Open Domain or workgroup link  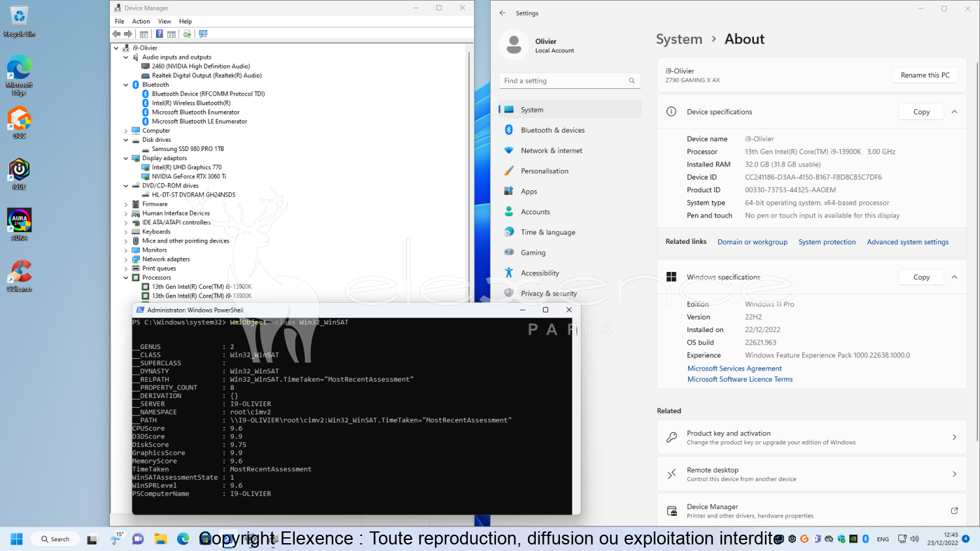pos(752,242)
